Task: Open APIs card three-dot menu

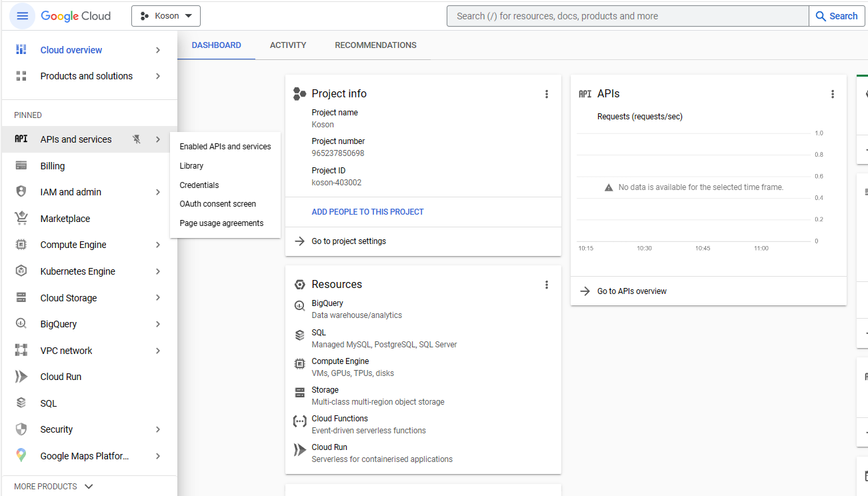Action: tap(833, 94)
